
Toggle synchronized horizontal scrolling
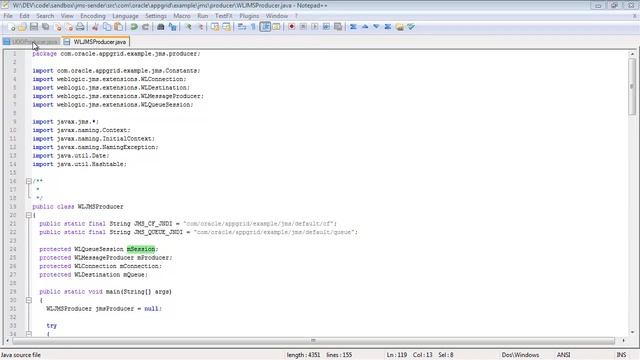point(226,27)
